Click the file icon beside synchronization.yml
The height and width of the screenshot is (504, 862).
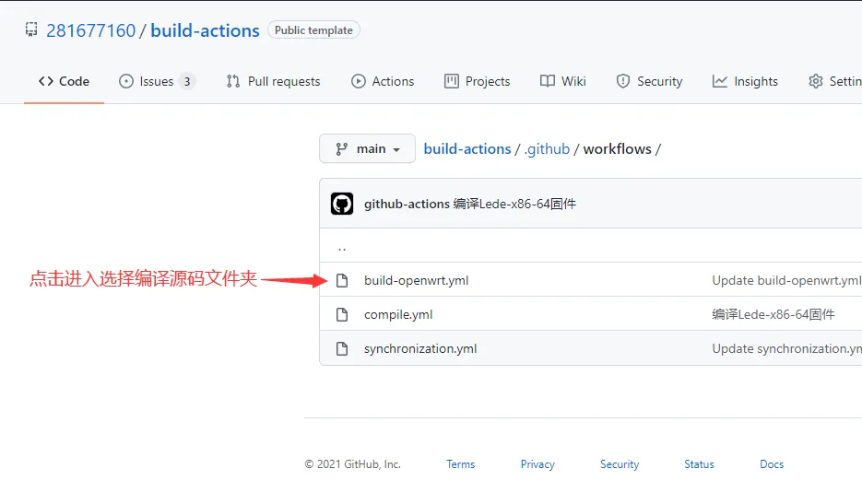(342, 348)
